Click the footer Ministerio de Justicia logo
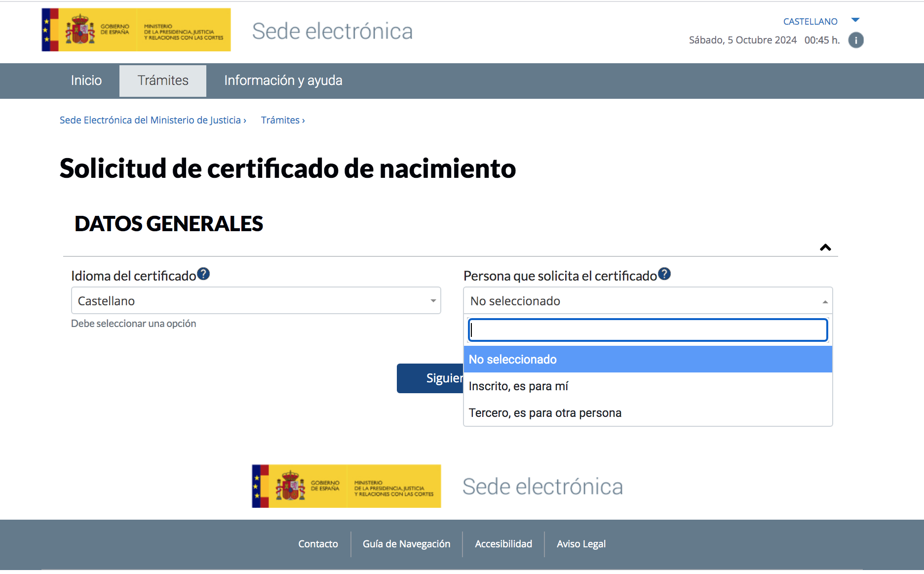Screen dimensions: 924x574 (x=346, y=486)
